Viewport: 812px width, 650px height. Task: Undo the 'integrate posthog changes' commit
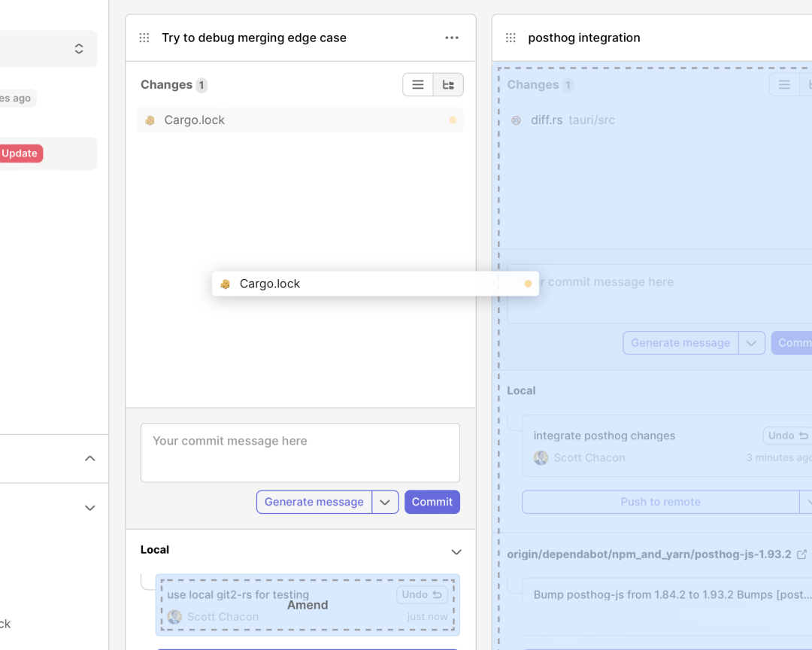(x=787, y=436)
